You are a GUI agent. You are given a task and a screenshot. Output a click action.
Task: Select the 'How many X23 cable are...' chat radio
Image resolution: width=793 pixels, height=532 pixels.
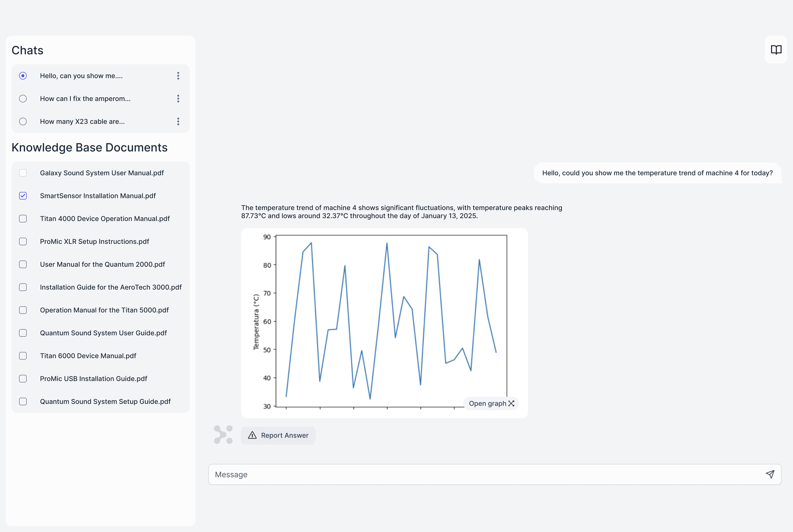23,121
